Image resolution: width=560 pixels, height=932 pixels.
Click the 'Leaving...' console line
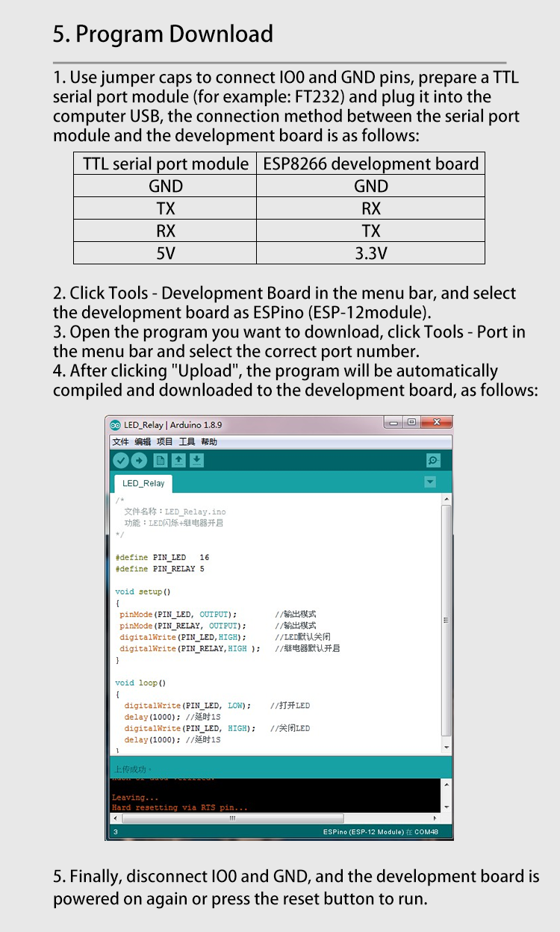(134, 798)
